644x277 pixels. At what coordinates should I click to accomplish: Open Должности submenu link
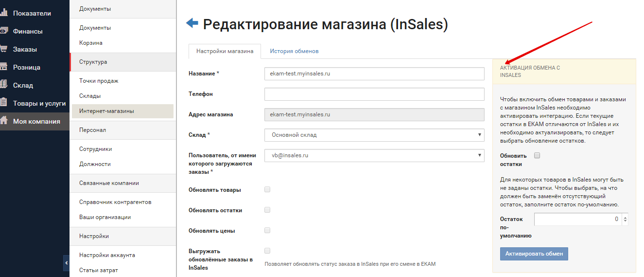point(95,164)
